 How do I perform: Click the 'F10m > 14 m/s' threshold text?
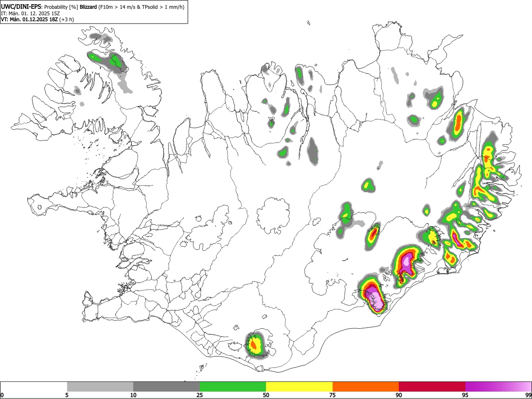(114, 7)
